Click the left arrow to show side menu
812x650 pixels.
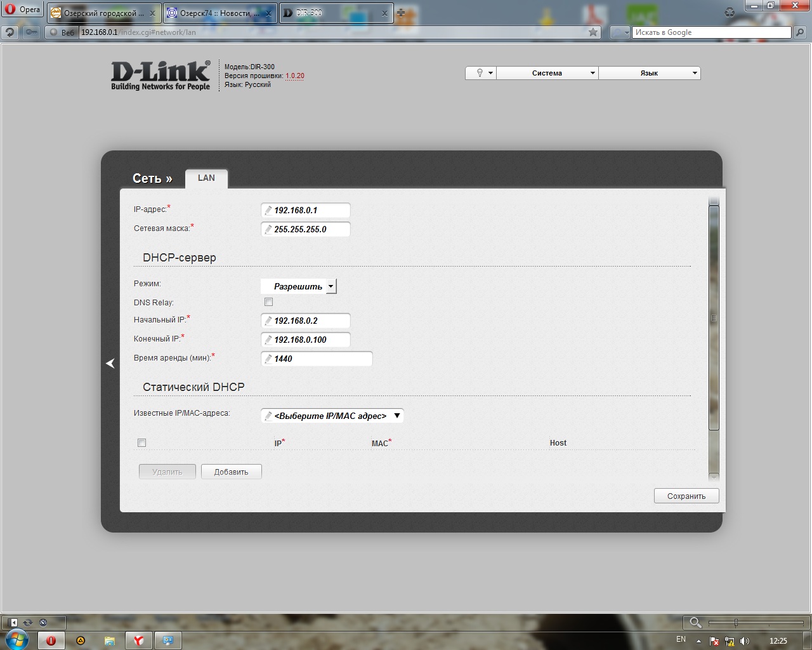click(110, 363)
